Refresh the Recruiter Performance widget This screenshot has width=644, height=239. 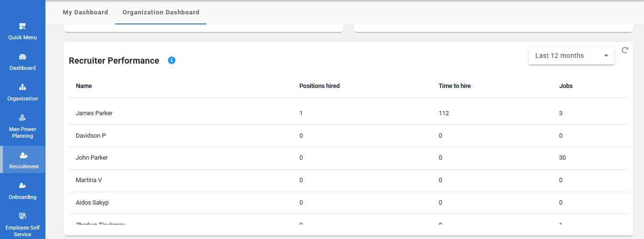(625, 50)
